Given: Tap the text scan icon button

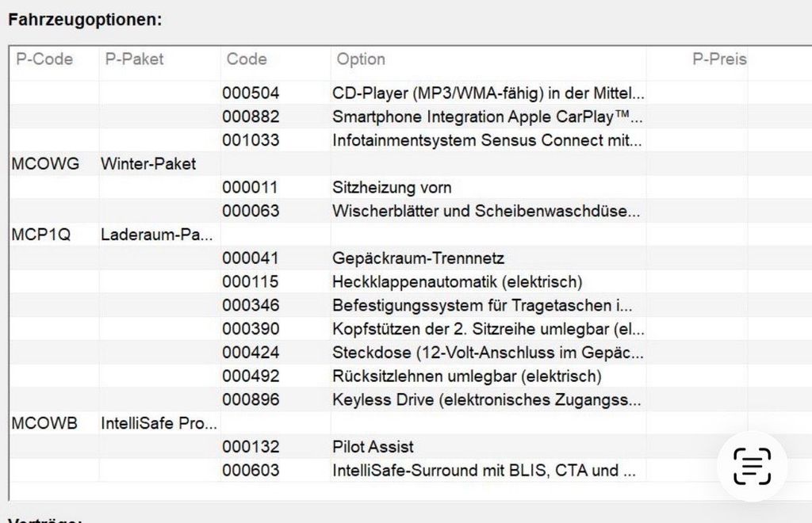Looking at the screenshot, I should (x=752, y=466).
